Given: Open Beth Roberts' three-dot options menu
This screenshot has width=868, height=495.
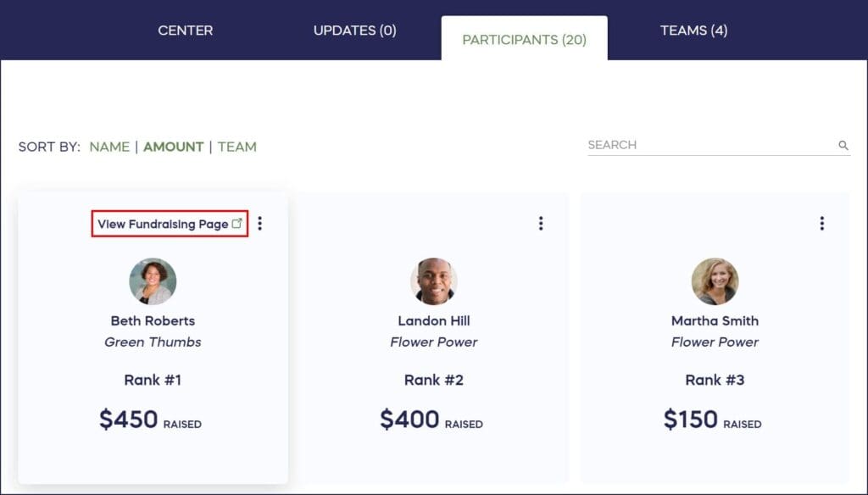Looking at the screenshot, I should click(260, 223).
